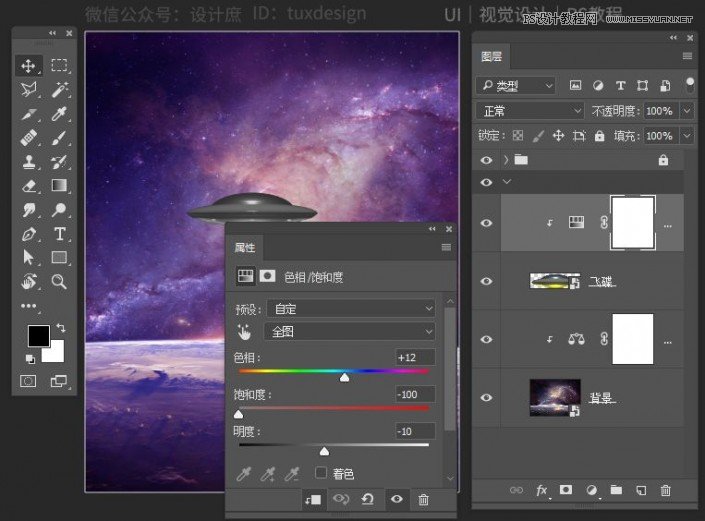Select the Pen tool

28,234
